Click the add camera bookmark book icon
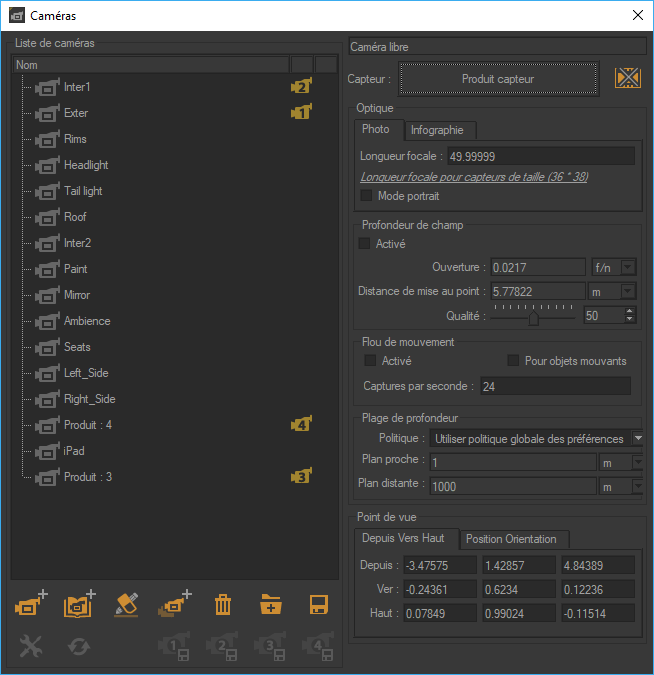 pyautogui.click(x=78, y=604)
